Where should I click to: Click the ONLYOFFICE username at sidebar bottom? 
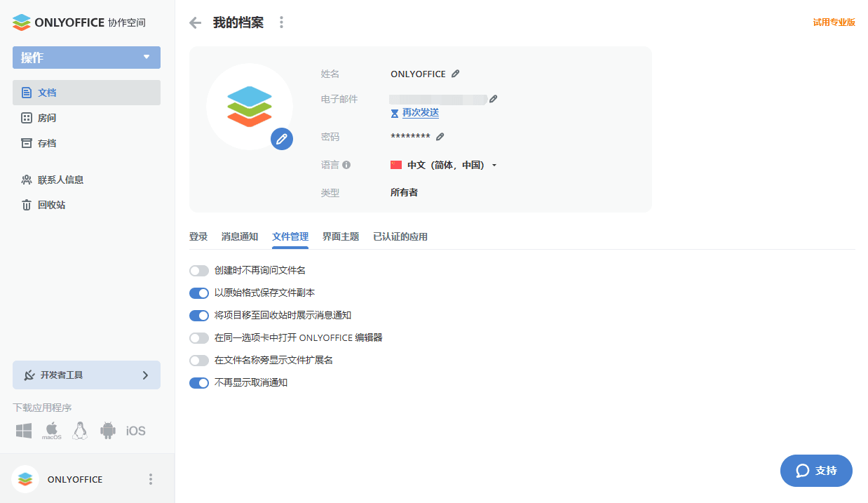[x=75, y=480]
